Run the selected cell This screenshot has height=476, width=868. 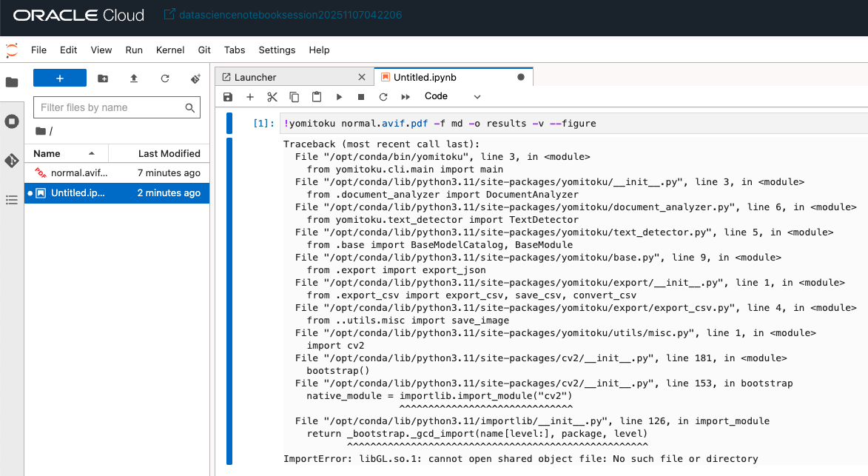click(339, 97)
